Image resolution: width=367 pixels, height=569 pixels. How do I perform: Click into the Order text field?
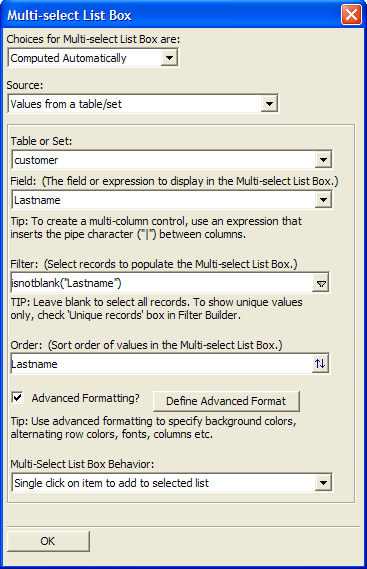(x=162, y=364)
